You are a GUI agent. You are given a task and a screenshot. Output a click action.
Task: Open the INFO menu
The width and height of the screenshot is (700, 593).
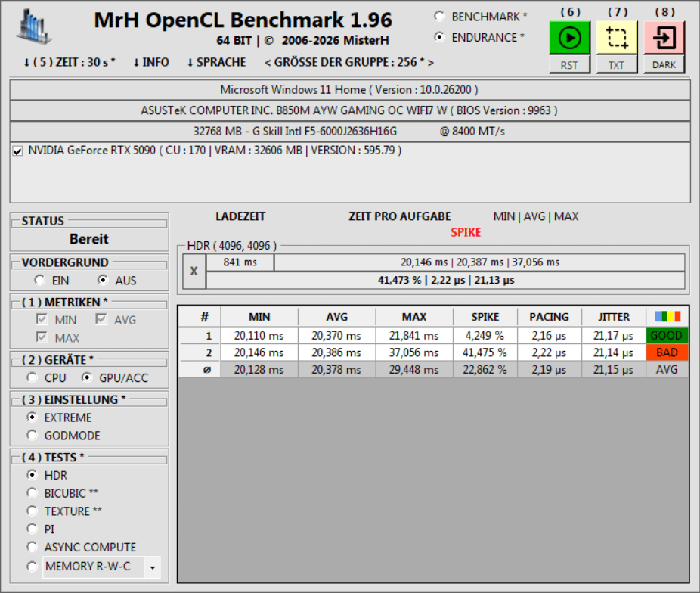click(x=151, y=62)
